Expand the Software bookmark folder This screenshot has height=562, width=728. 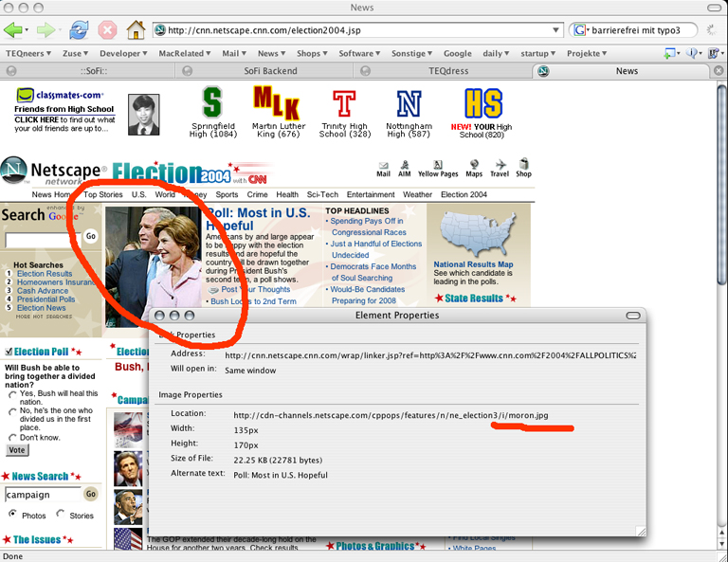359,53
